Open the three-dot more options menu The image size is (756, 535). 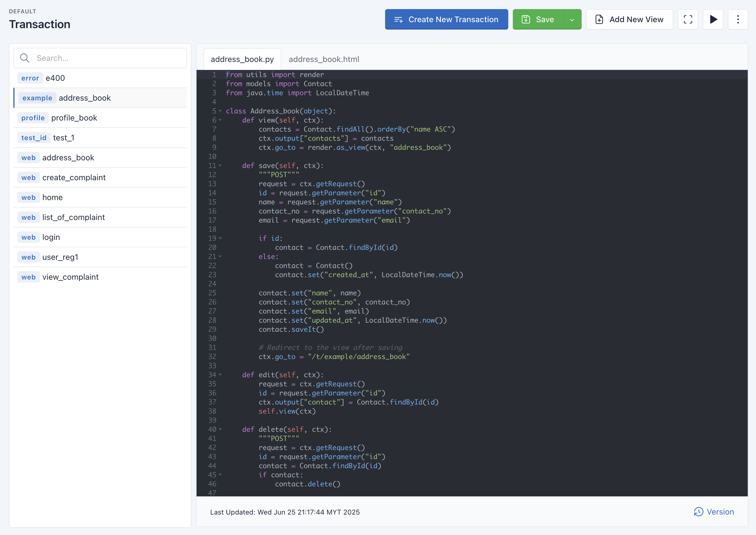point(738,19)
